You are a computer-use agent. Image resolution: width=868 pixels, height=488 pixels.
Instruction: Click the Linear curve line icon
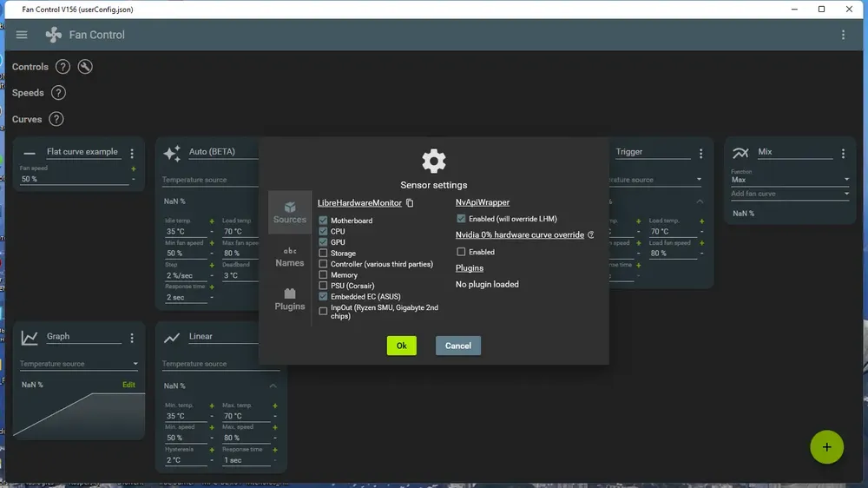172,337
